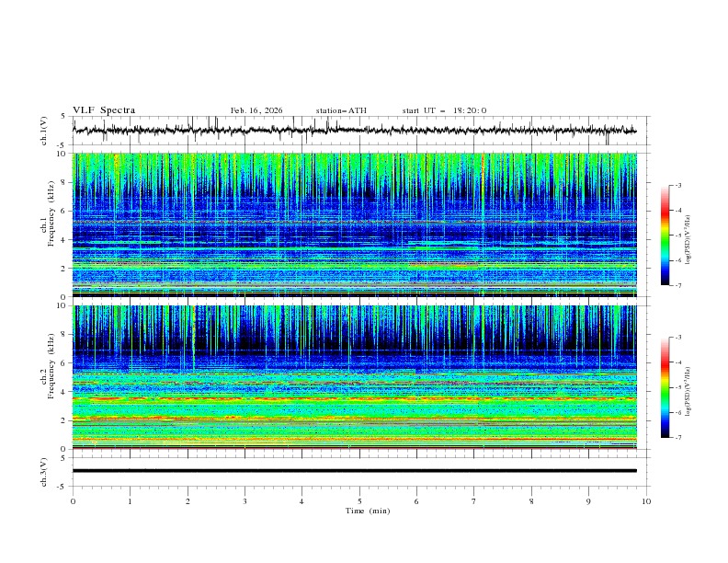Click the ch.3 flat black voltage trace
The width and height of the screenshot is (728, 563).
click(355, 471)
